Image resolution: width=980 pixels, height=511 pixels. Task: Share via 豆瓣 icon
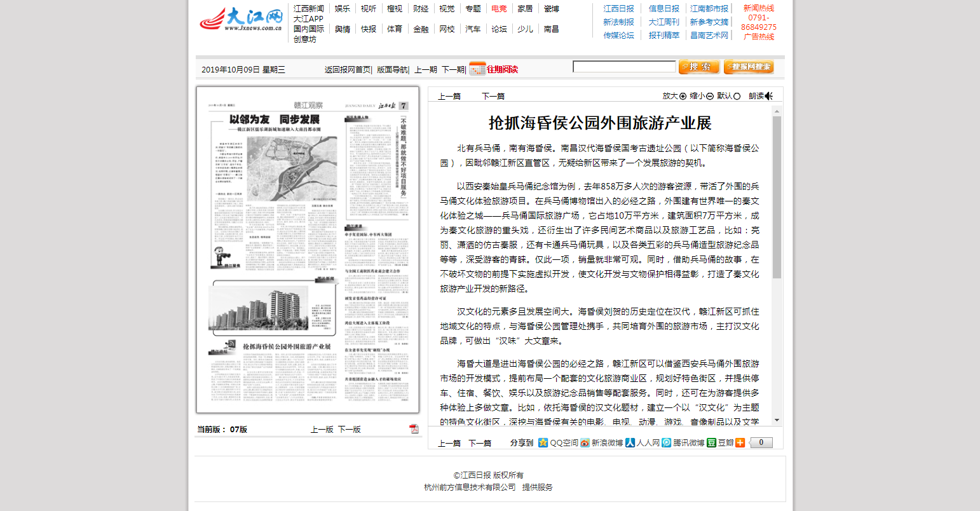pyautogui.click(x=712, y=443)
